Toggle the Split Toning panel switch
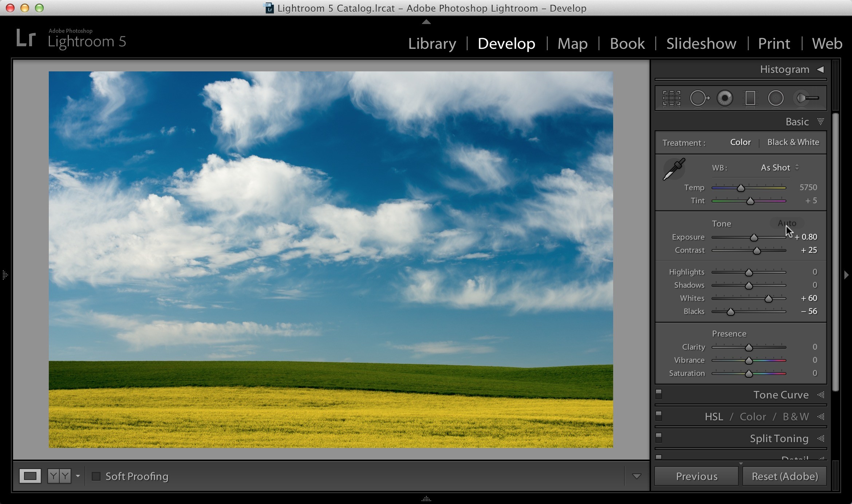This screenshot has width=852, height=504. 659,438
